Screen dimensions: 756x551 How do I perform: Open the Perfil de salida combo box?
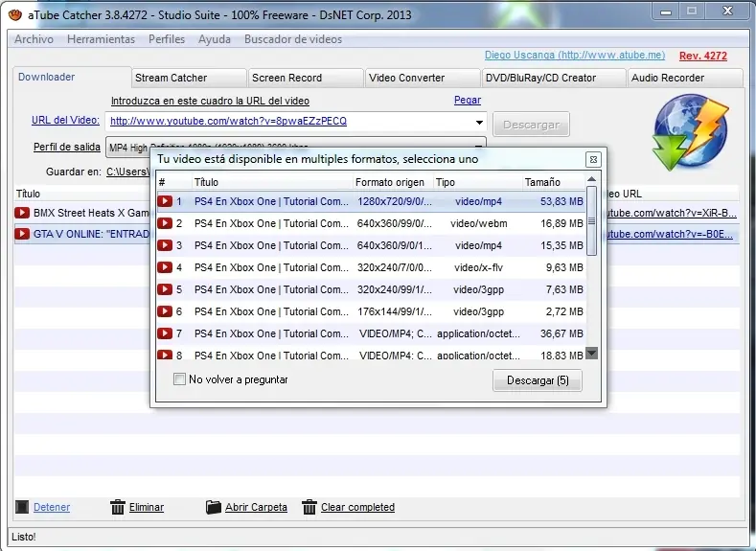tap(296, 147)
